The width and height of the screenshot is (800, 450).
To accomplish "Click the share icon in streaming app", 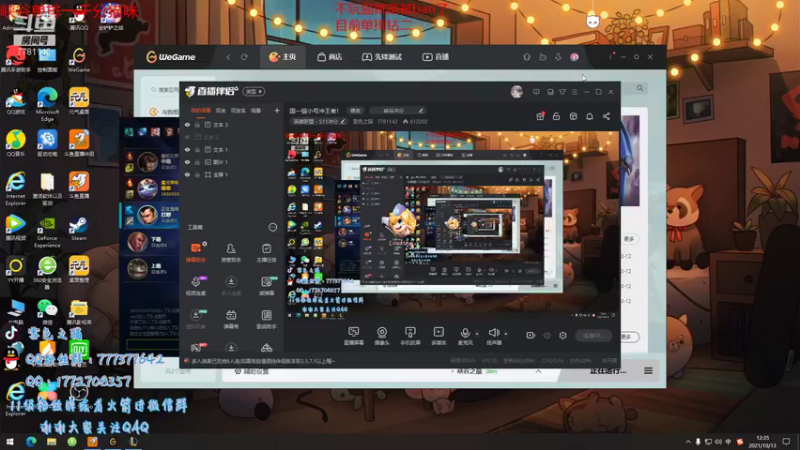I will (606, 116).
